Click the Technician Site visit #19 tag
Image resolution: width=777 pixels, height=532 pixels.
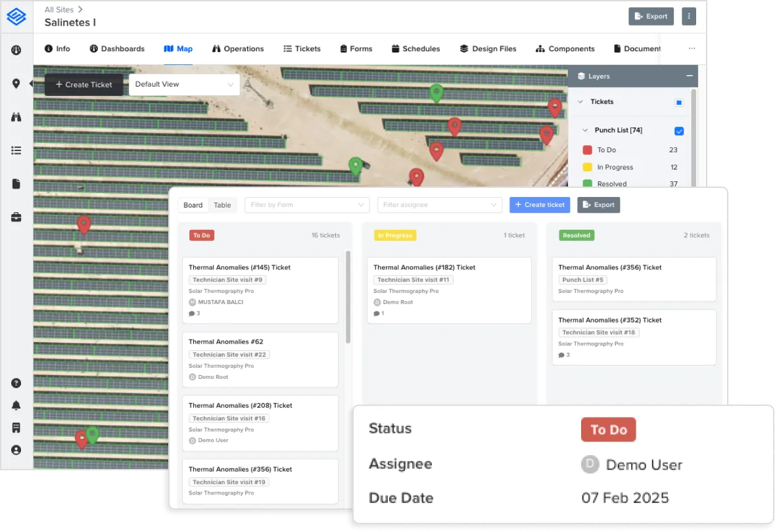point(229,482)
